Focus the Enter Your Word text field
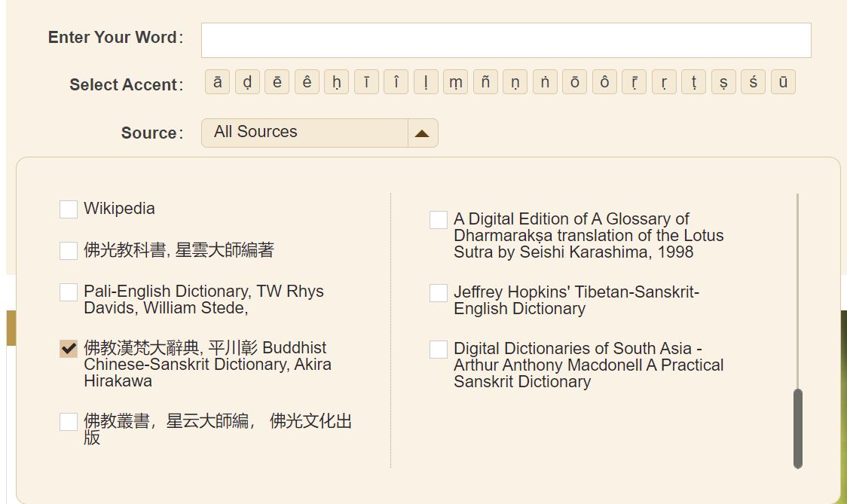The width and height of the screenshot is (847, 504). click(x=506, y=40)
